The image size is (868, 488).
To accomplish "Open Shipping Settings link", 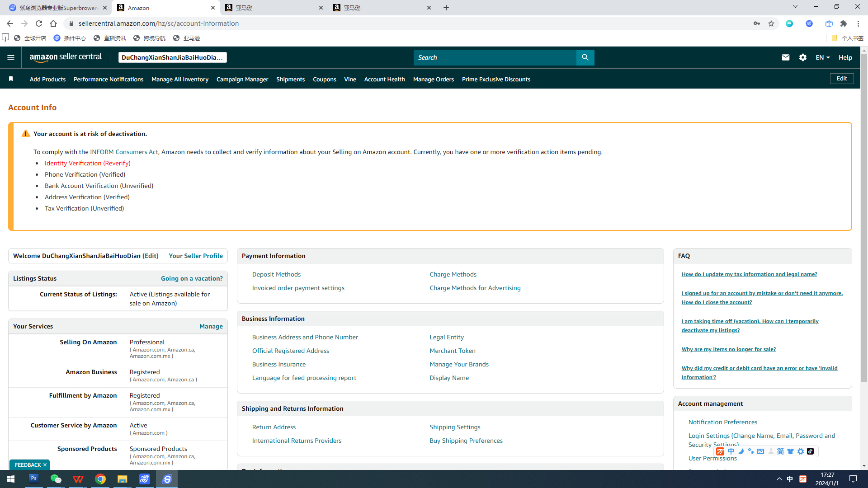I will 455,427.
